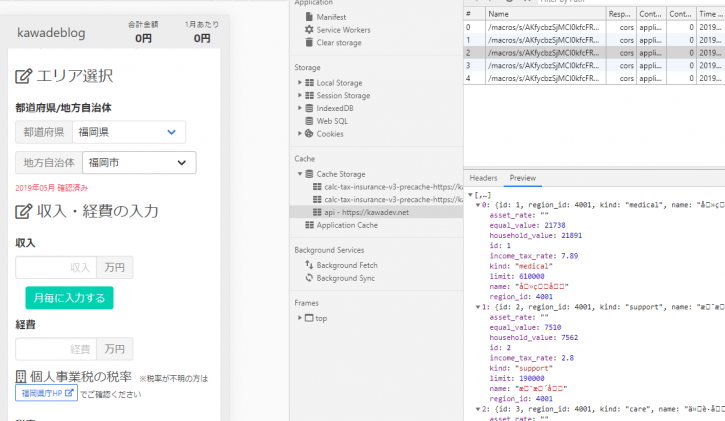This screenshot has width=725, height=421.
Task: Focus the 経費 input field
Action: click(56, 349)
